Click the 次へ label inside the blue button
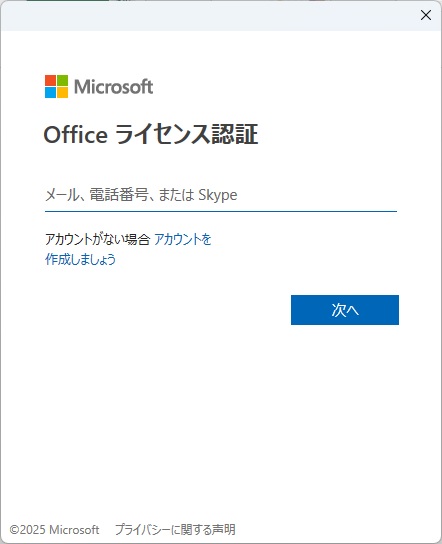442x544 pixels. pyautogui.click(x=345, y=310)
